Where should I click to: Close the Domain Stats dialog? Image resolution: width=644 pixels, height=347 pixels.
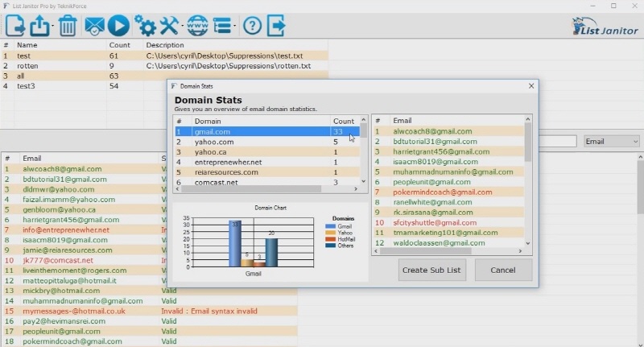[x=531, y=86]
